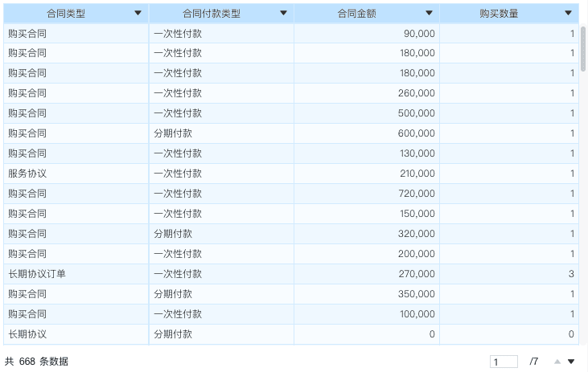
Task: Click 一次性付款 in the 270,000 row
Action: pos(222,274)
